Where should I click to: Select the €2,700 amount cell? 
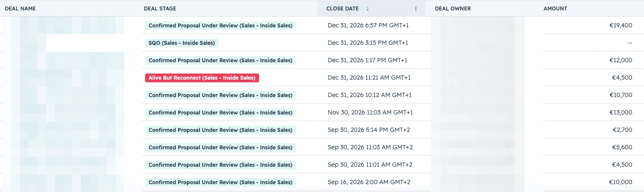(622, 130)
